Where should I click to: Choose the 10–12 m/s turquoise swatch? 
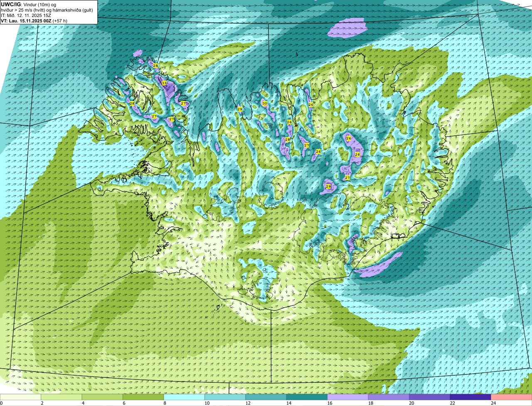point(225,397)
